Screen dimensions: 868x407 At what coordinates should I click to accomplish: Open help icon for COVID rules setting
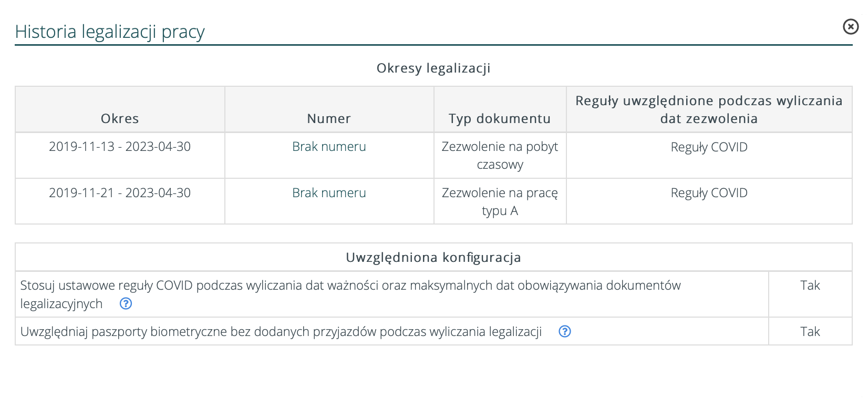coord(126,303)
